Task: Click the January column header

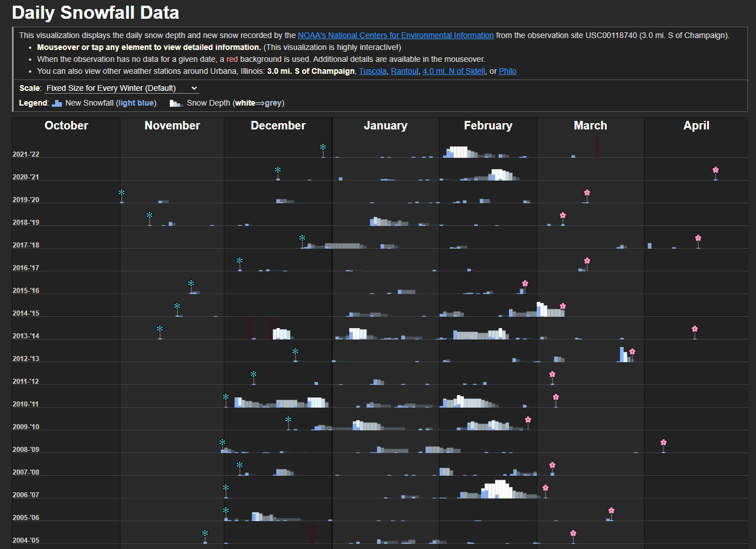Action: 386,125
